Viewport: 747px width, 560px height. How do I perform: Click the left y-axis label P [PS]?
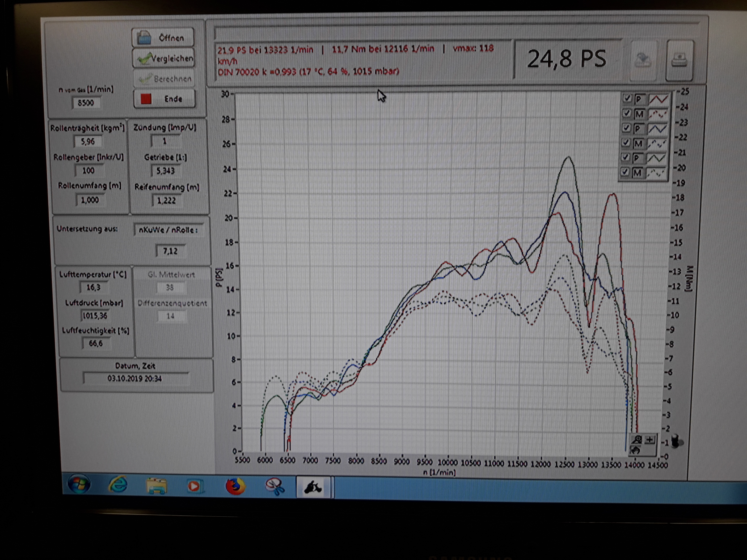(220, 278)
